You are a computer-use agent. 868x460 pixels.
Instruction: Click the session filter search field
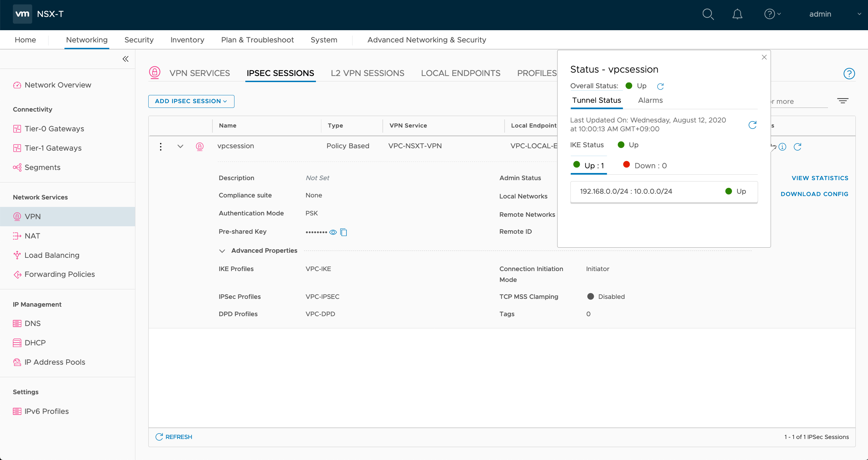[x=799, y=101]
